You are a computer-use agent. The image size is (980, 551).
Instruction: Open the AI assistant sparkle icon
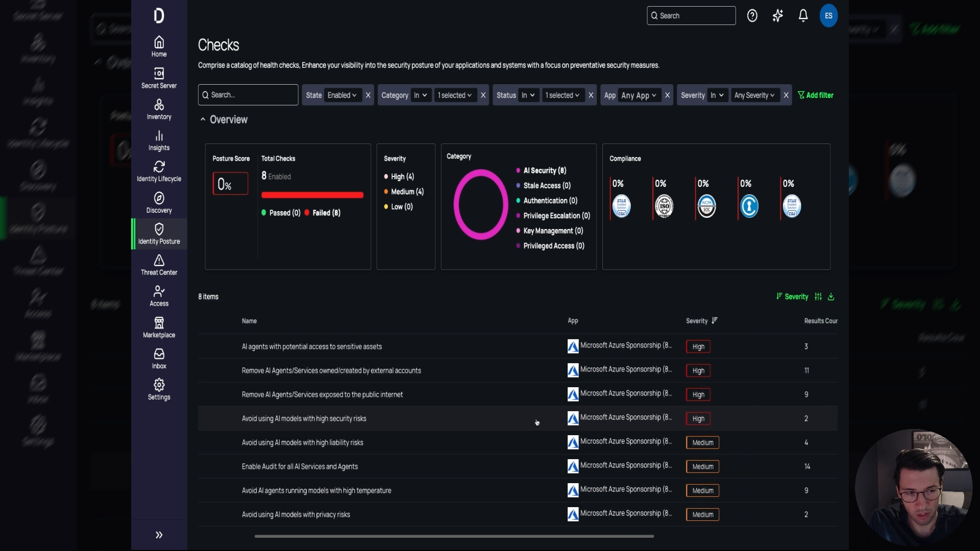coord(777,15)
